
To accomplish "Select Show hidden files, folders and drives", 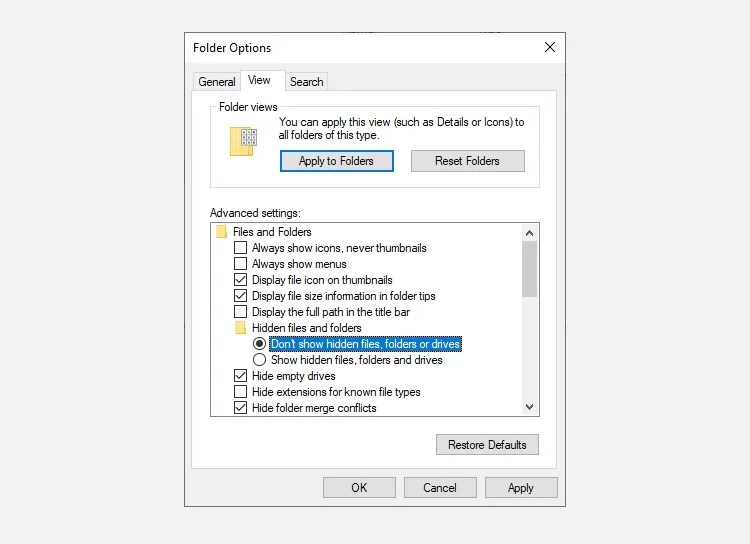I will point(259,360).
